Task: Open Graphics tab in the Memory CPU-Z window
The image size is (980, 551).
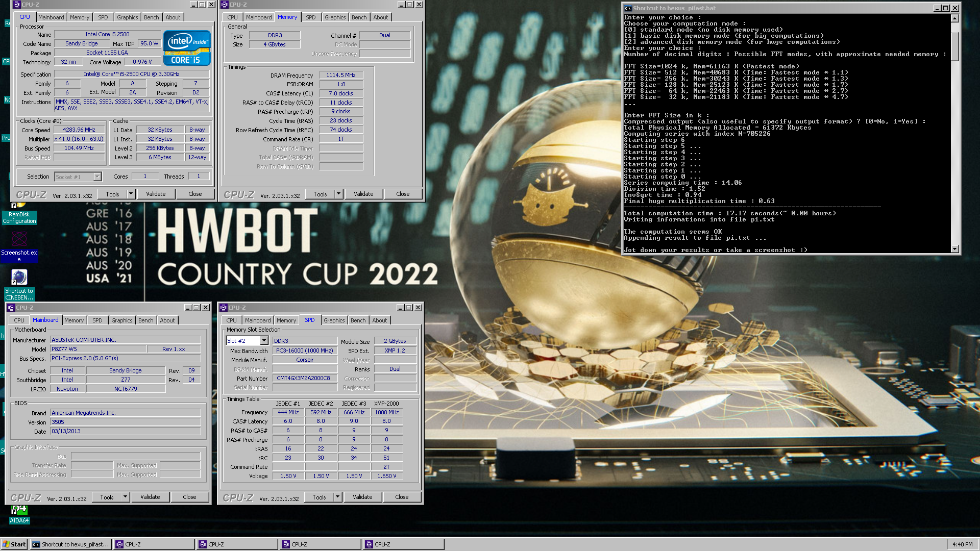Action: point(335,17)
